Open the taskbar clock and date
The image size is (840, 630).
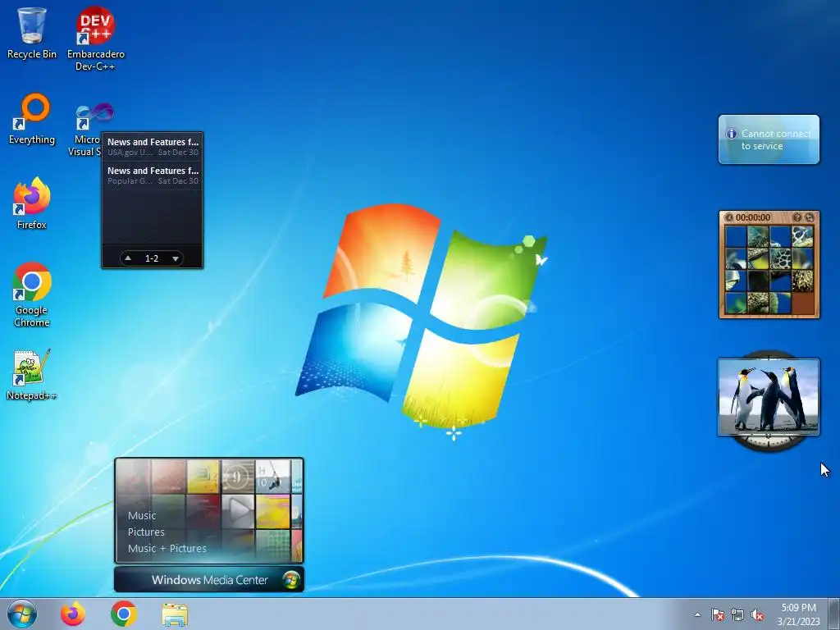coord(798,614)
